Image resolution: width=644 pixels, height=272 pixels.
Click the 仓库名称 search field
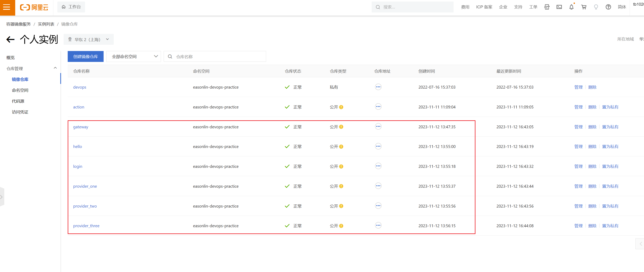click(218, 57)
